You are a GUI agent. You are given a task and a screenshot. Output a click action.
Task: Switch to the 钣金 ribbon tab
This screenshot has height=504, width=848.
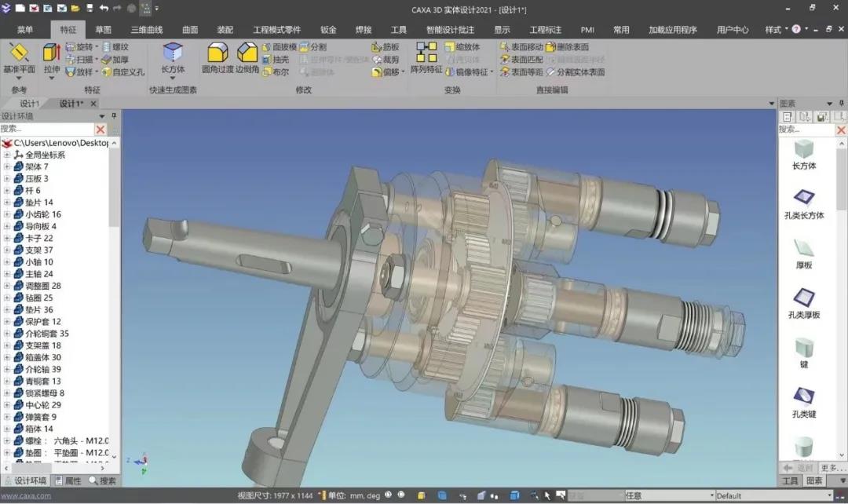pos(328,30)
